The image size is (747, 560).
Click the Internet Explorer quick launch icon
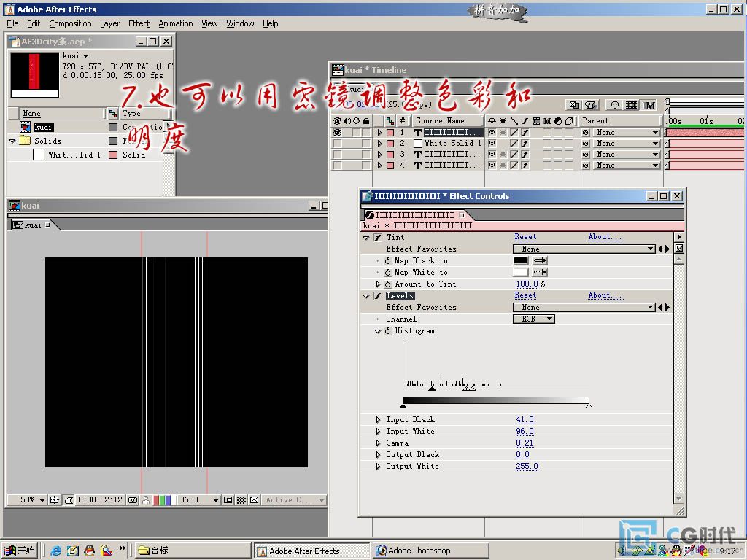tap(55, 551)
